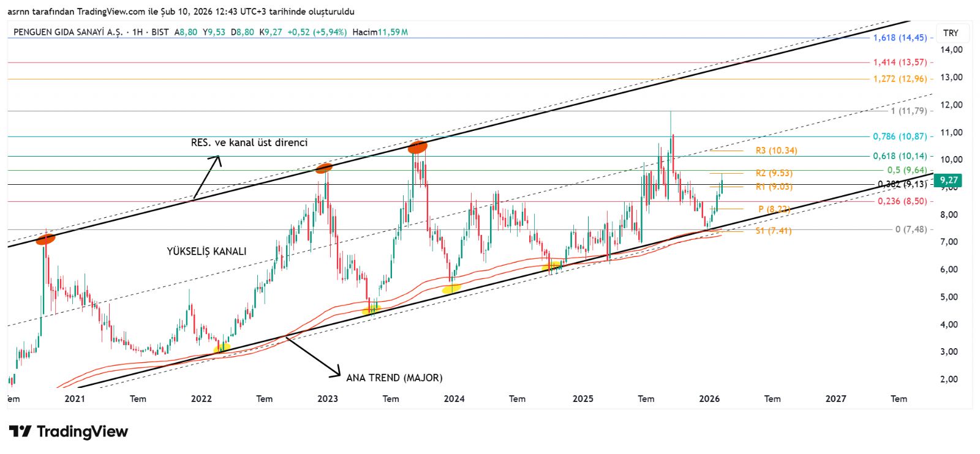This screenshot has height=454, width=980.
Task: Select the arrow pointing to ANA TREND (MAJOR)
Action: tap(312, 355)
